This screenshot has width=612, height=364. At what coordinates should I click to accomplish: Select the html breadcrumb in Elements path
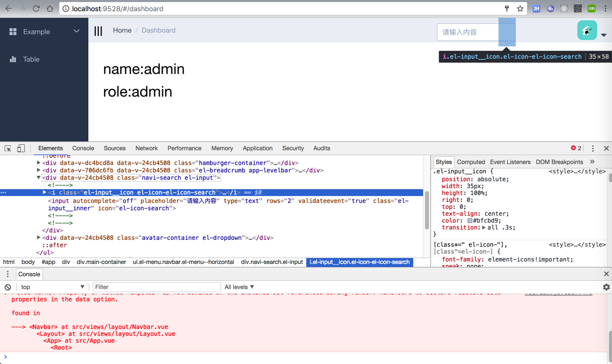click(9, 262)
